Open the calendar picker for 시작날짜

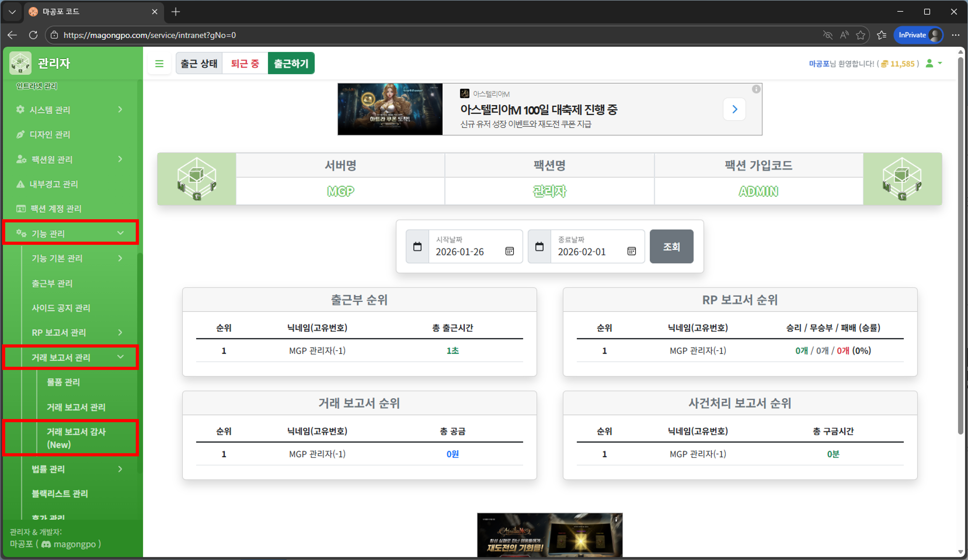pyautogui.click(x=510, y=252)
